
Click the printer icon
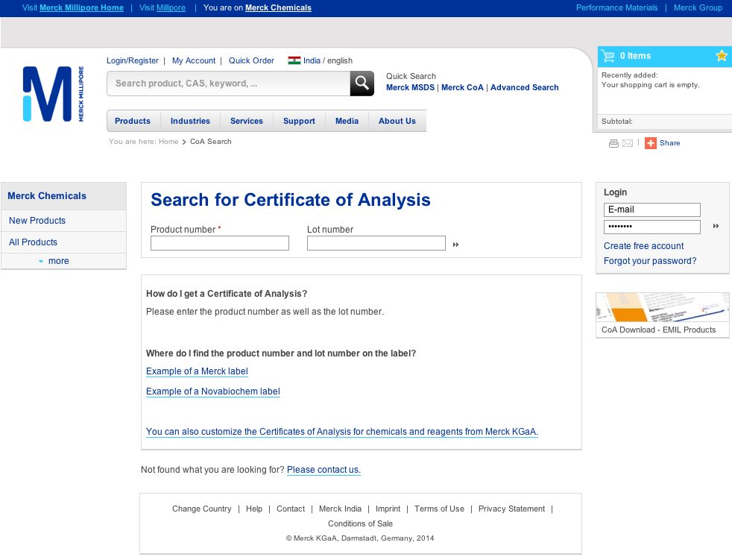[614, 143]
